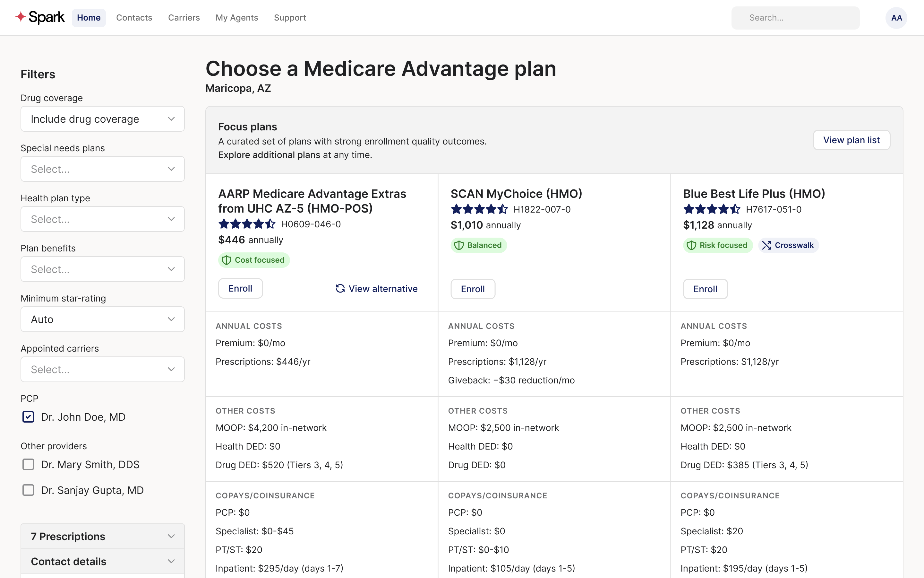
Task: Enroll in the AARP Medicare Advantage plan
Action: pyautogui.click(x=240, y=288)
